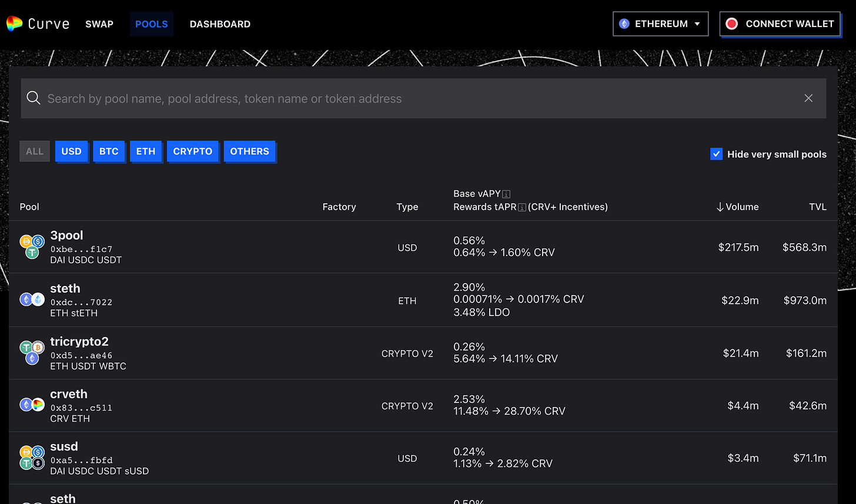Click address 0xbe...f1c7
The height and width of the screenshot is (504, 856).
[81, 249]
